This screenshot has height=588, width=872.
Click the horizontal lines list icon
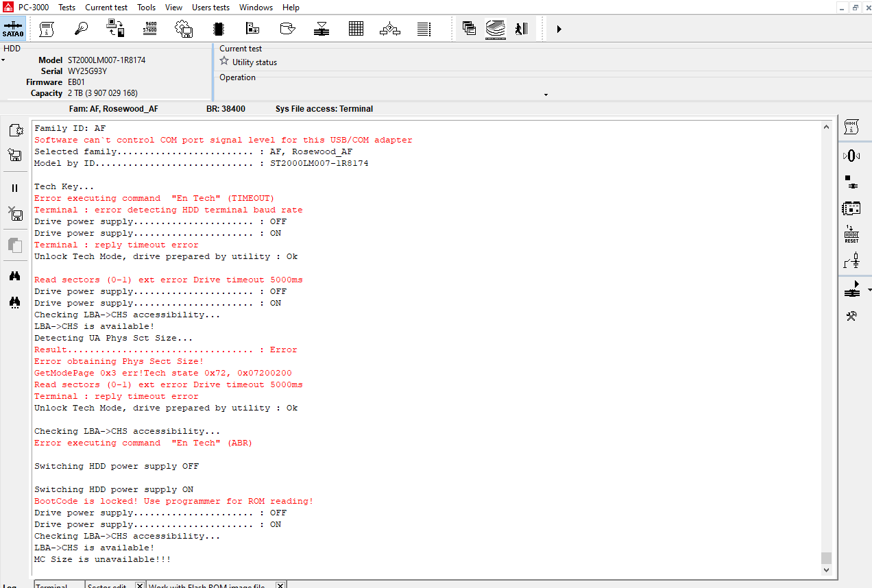pyautogui.click(x=424, y=29)
